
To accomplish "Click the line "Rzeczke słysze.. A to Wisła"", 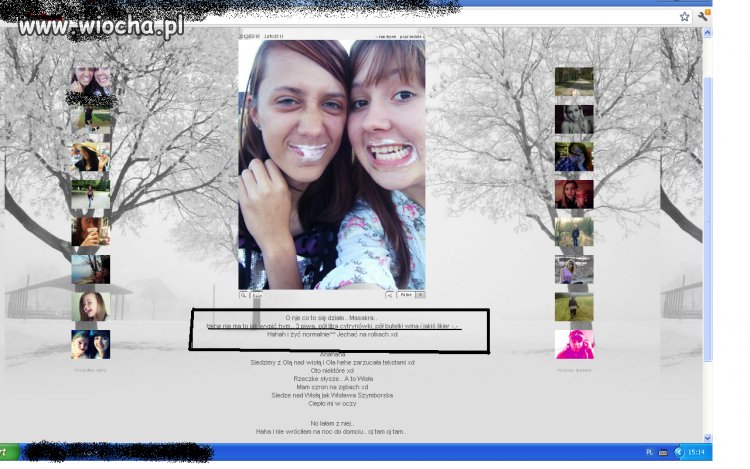I will (333, 379).
